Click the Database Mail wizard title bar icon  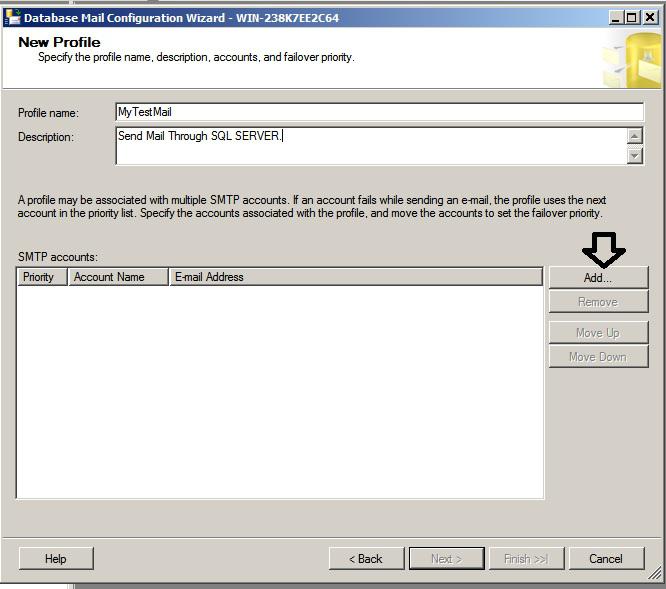coord(12,17)
